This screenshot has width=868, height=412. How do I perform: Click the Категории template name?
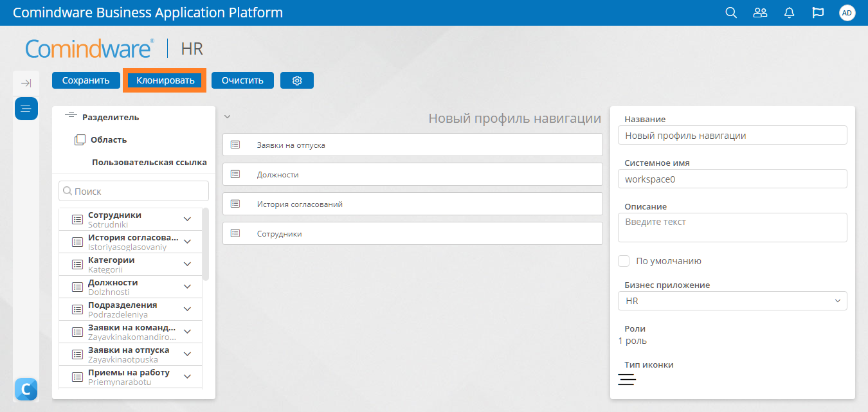pyautogui.click(x=111, y=260)
